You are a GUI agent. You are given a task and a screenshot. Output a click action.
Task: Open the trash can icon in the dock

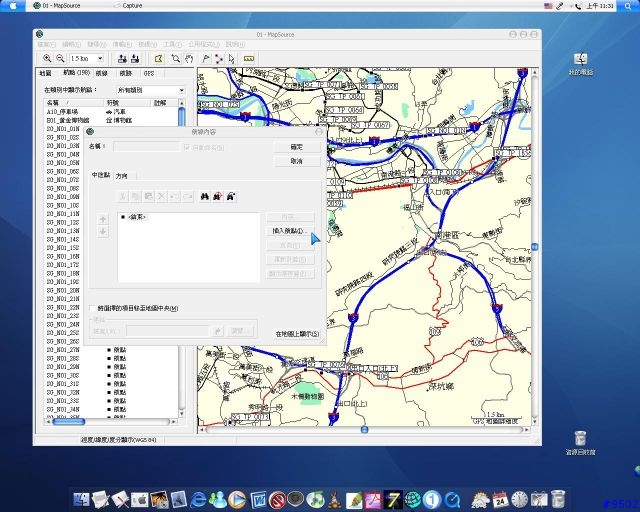[558, 499]
